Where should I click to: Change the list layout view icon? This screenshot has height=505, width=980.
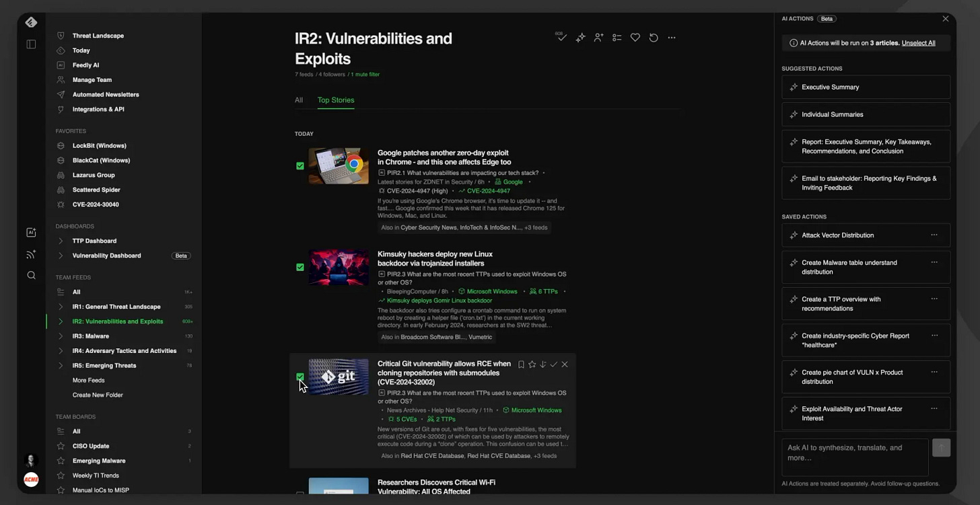pyautogui.click(x=617, y=38)
